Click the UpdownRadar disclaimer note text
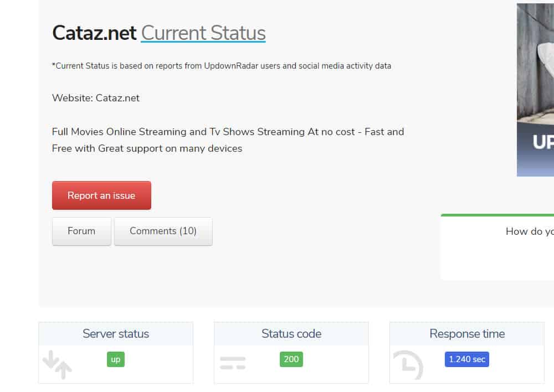This screenshot has width=554, height=392. click(x=222, y=66)
